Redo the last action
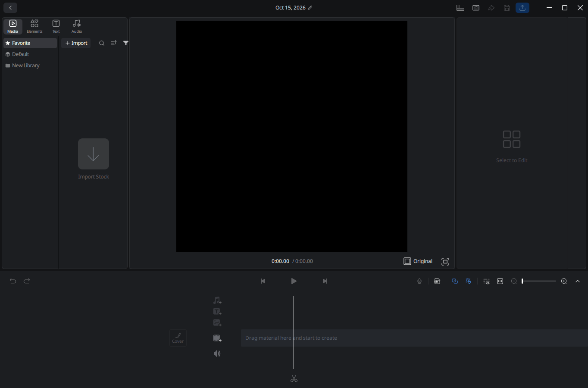Image resolution: width=588 pixels, height=388 pixels. 27,281
